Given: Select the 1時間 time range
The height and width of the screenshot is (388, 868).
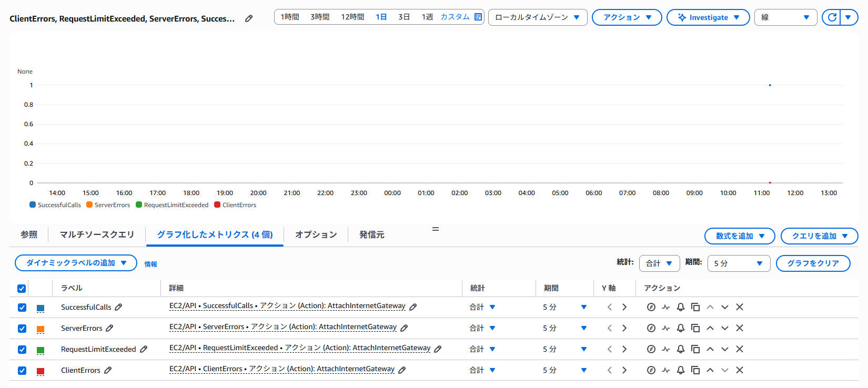Looking at the screenshot, I should [290, 17].
